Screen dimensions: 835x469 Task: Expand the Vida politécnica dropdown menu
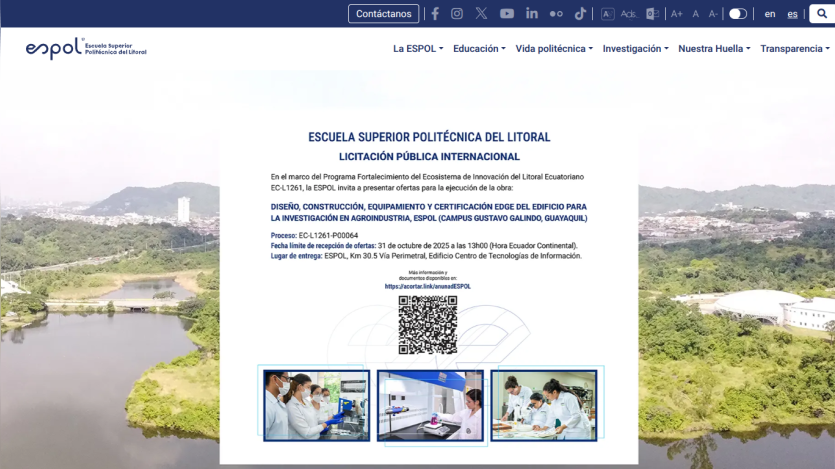click(554, 48)
